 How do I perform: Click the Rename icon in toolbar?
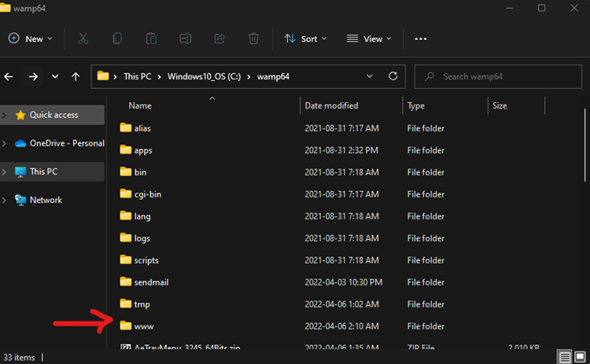pos(185,39)
